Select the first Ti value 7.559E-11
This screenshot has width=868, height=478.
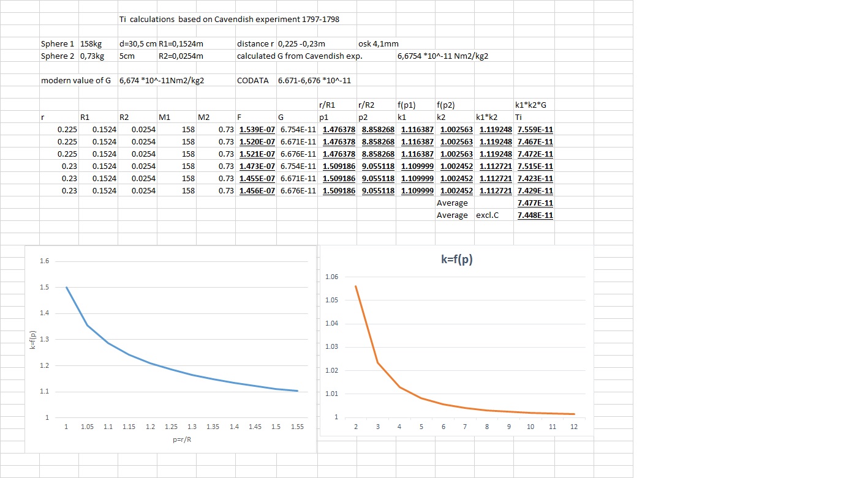(x=535, y=129)
